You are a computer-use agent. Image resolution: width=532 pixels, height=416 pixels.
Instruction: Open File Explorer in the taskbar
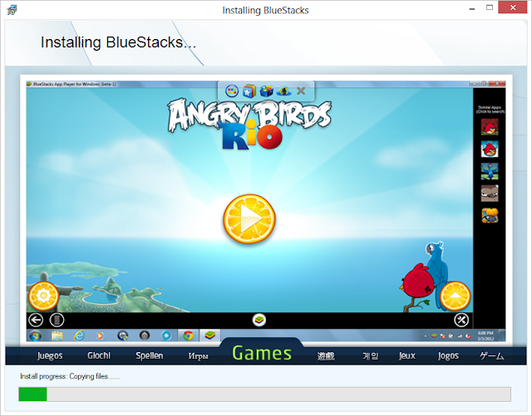[x=57, y=335]
